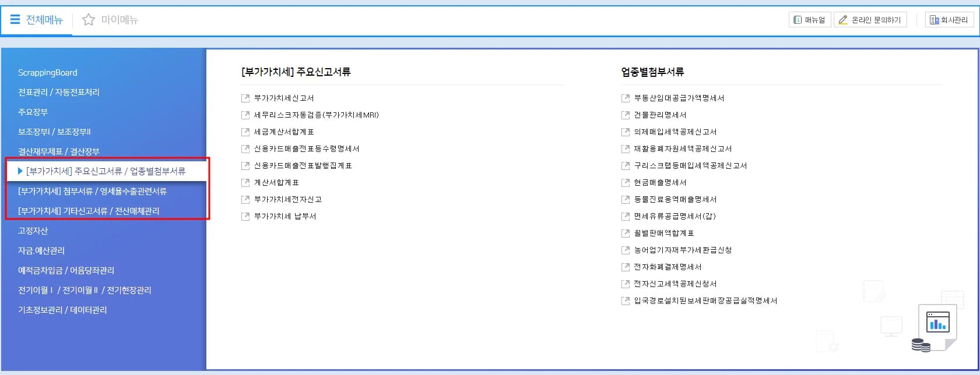
Task: Click launch icon beside 월별판매액합계표
Action: (626, 234)
